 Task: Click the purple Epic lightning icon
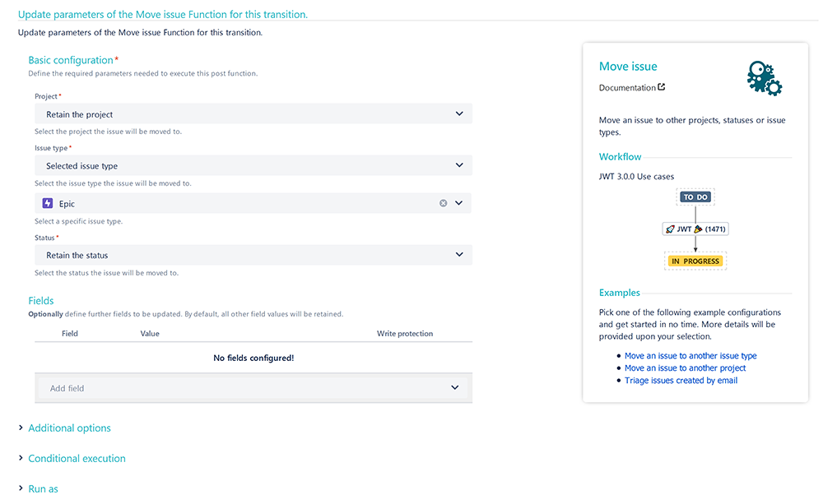pyautogui.click(x=48, y=203)
